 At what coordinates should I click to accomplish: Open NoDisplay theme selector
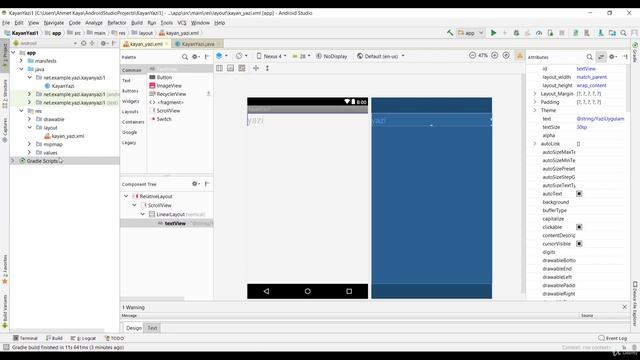[331, 56]
